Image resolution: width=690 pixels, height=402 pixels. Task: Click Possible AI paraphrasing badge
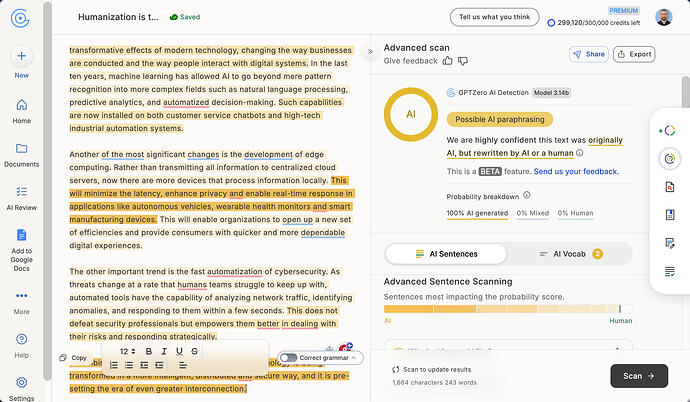coord(499,119)
